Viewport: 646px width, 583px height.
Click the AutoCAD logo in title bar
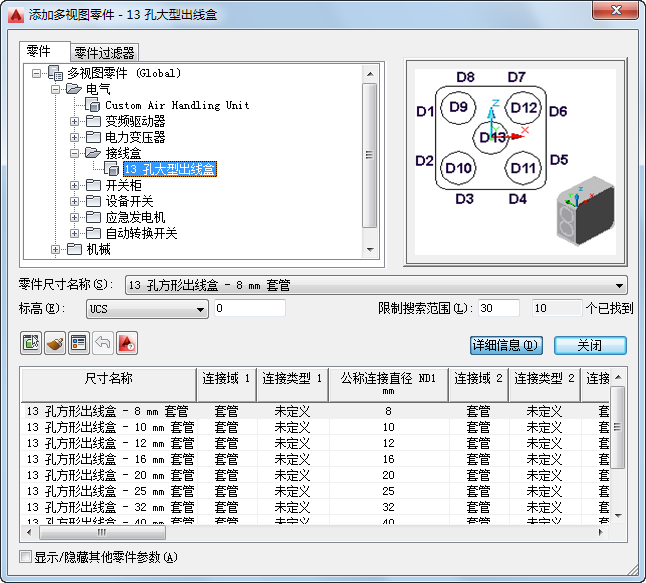pos(16,15)
